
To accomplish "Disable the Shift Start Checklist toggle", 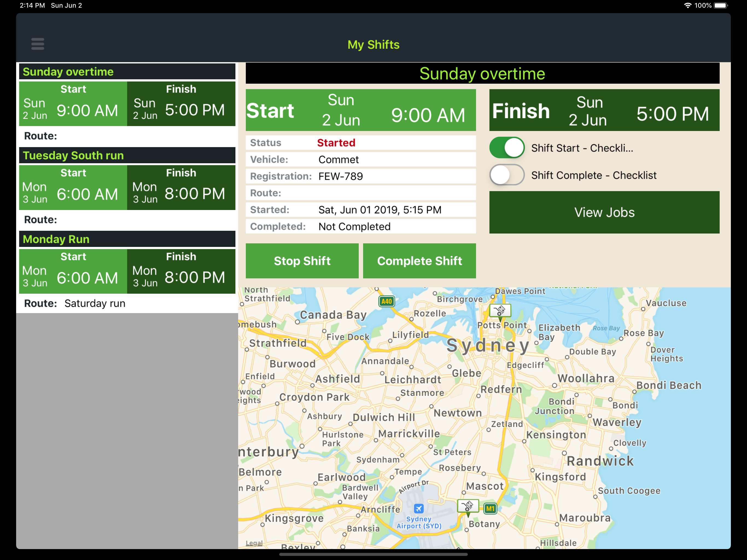I will 507,148.
